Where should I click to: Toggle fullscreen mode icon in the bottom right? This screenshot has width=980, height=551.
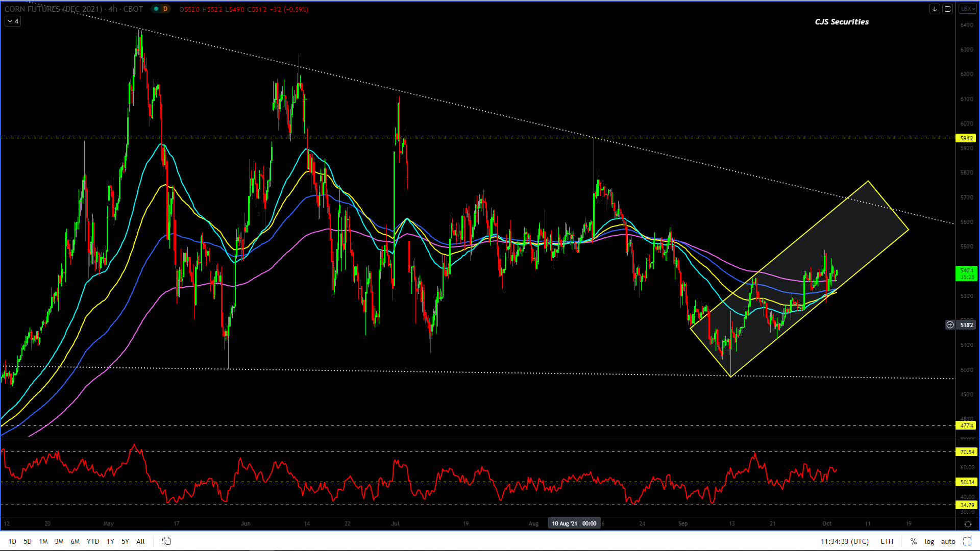click(967, 541)
